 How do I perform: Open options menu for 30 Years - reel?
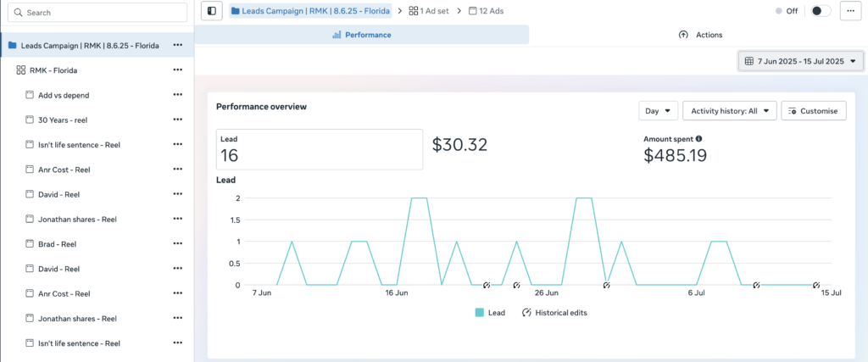click(177, 120)
